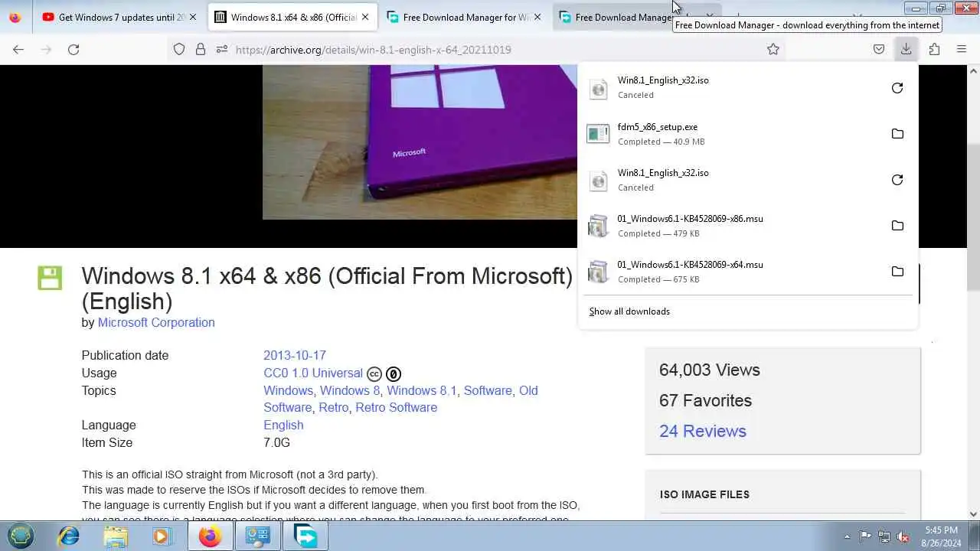Click the purple Windows box video preview

(x=420, y=142)
